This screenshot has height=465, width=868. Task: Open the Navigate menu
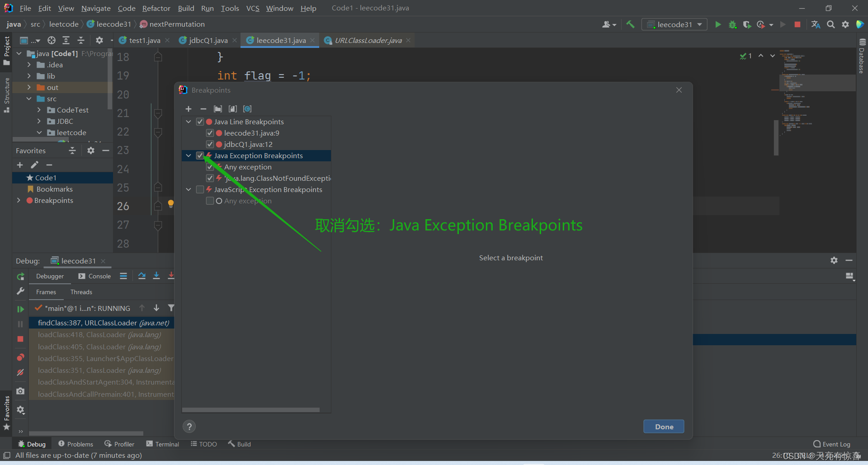coord(96,8)
